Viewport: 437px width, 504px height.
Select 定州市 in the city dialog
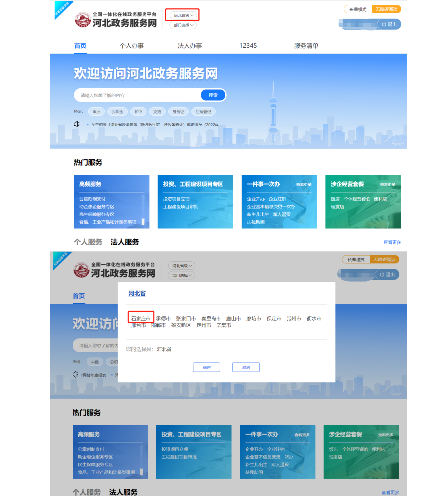(204, 325)
